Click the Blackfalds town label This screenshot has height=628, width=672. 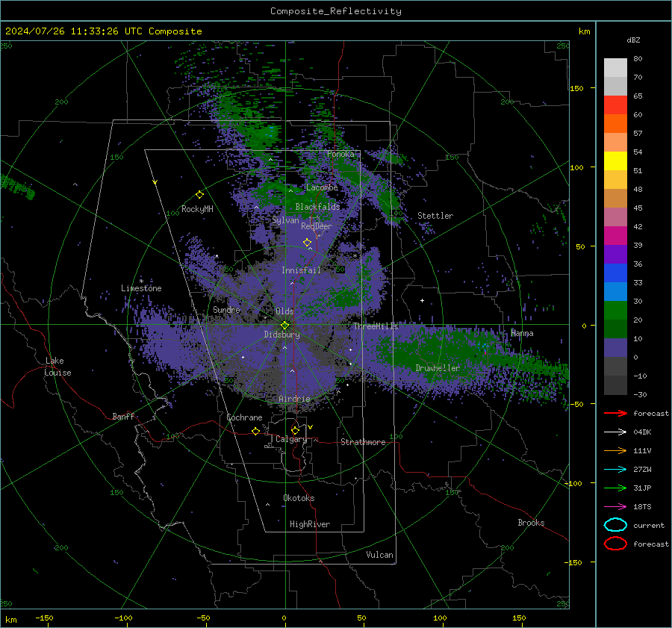pyautogui.click(x=317, y=207)
